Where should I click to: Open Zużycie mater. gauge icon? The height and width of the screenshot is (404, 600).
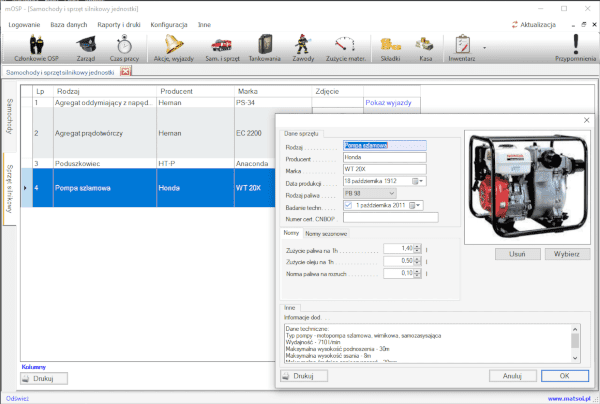346,47
